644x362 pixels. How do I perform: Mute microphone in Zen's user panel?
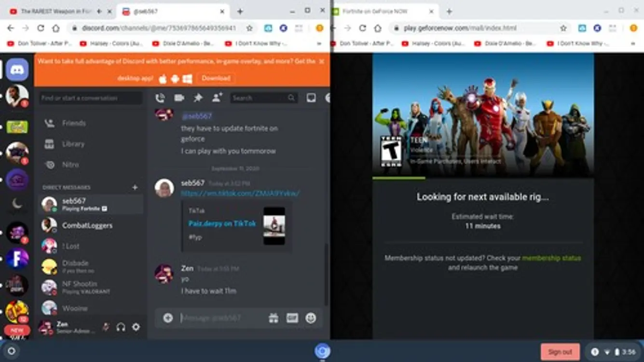106,327
